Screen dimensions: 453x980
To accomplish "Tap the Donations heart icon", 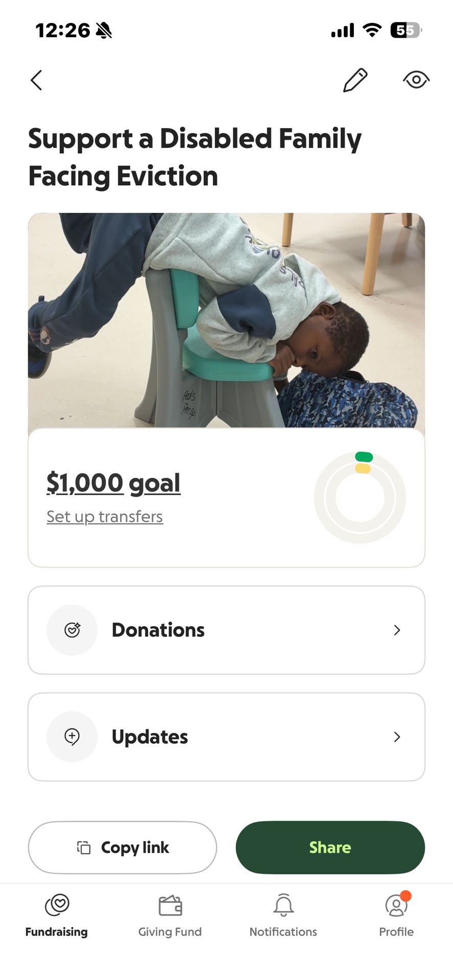I will point(72,630).
